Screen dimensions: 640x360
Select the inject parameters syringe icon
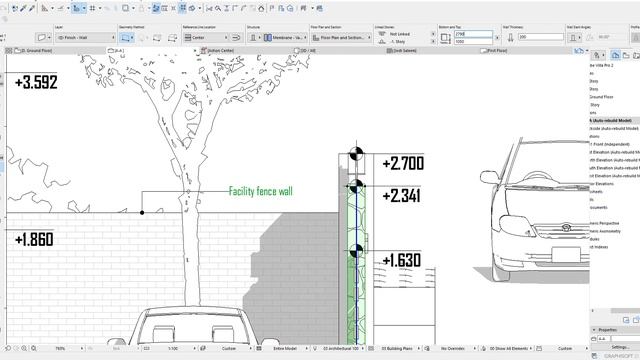tap(32, 8)
